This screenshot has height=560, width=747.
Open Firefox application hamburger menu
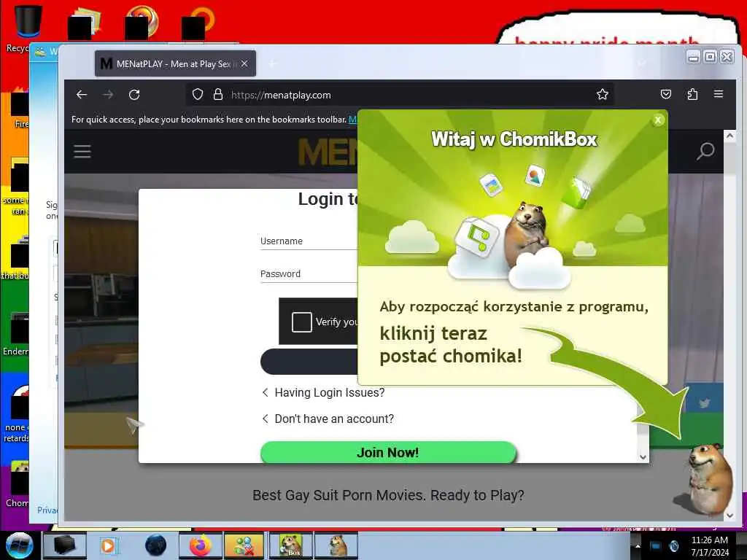[x=719, y=94]
